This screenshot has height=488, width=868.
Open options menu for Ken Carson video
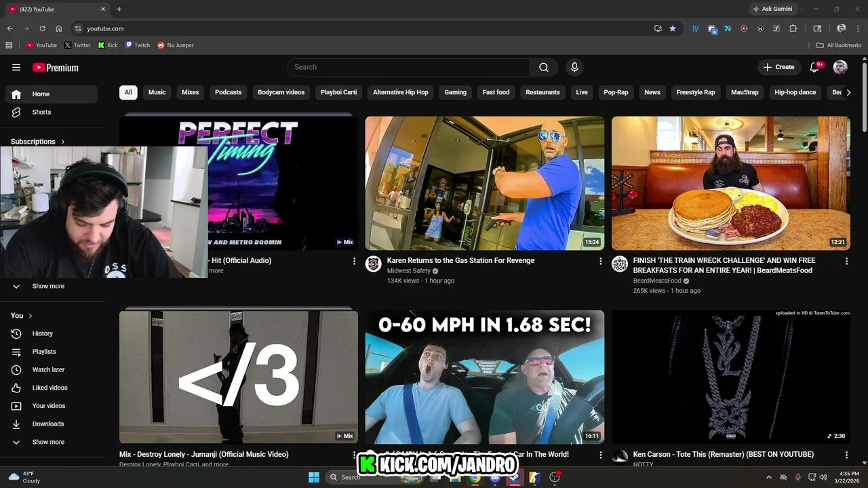pos(846,455)
